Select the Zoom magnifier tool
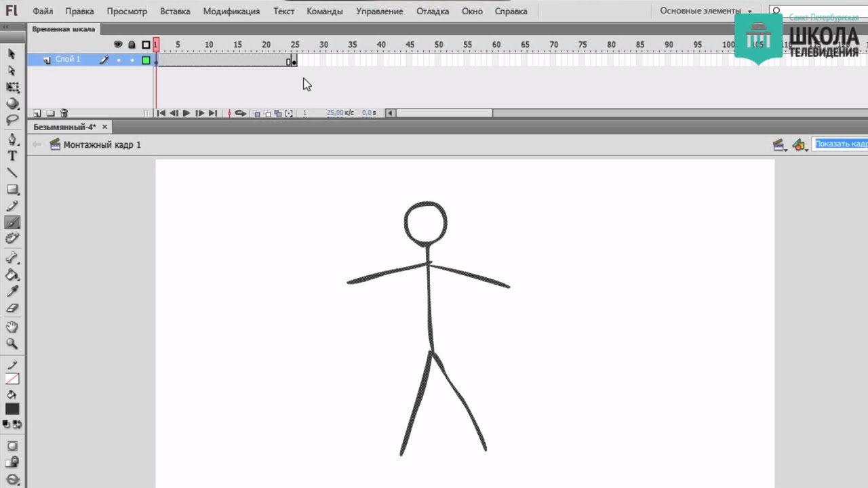The width and height of the screenshot is (868, 488). tap(12, 344)
